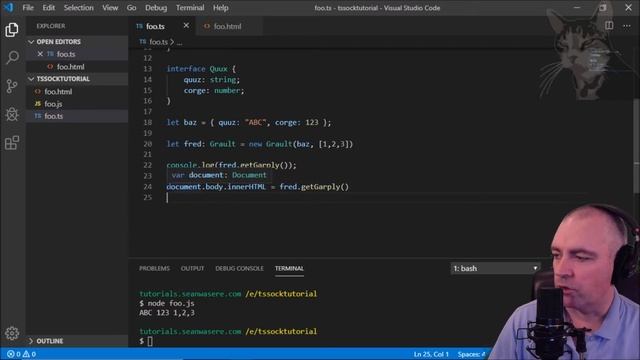Viewport: 640px width, 360px height.
Task: Click 'document.body.innerHTML' on line 24
Action: click(216, 187)
